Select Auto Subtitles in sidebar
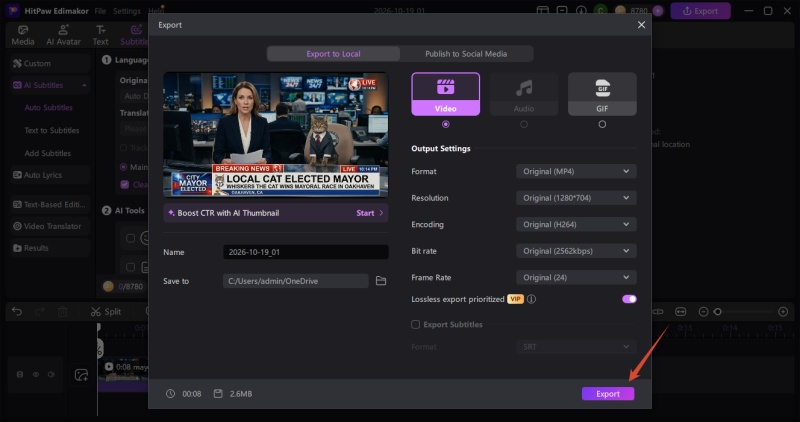This screenshot has width=800, height=422. (48, 108)
